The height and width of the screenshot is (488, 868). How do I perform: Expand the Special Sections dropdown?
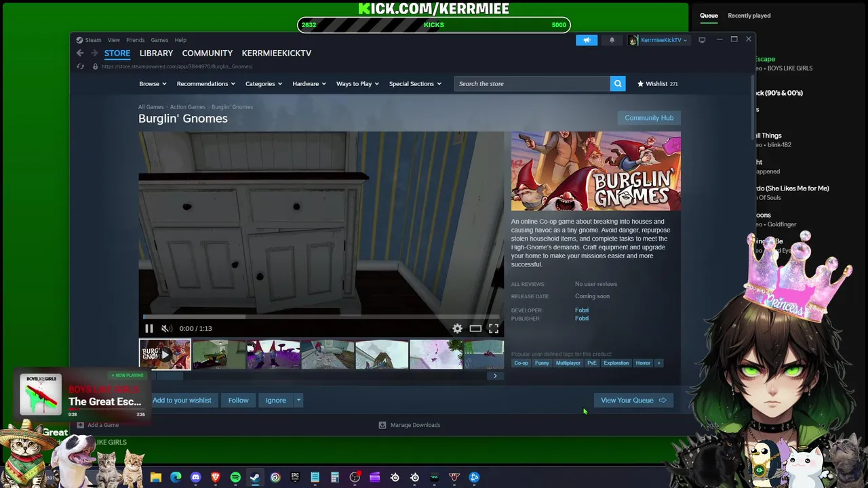tap(415, 84)
